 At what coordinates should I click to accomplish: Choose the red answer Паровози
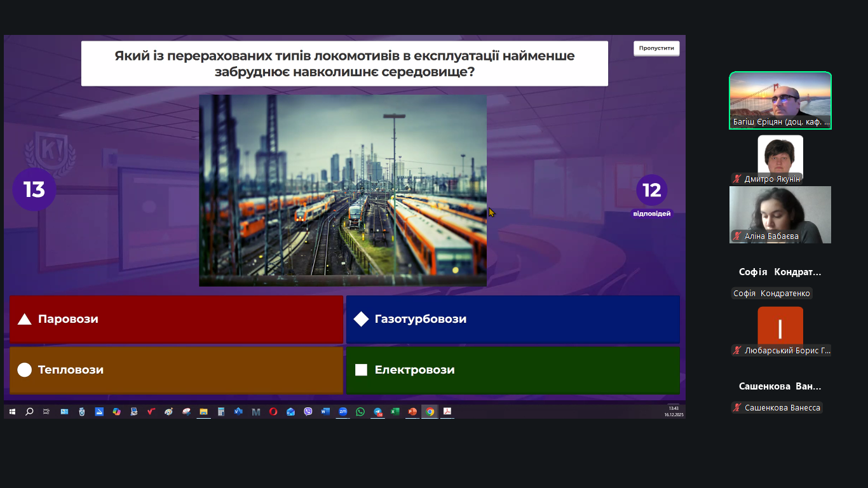(176, 319)
